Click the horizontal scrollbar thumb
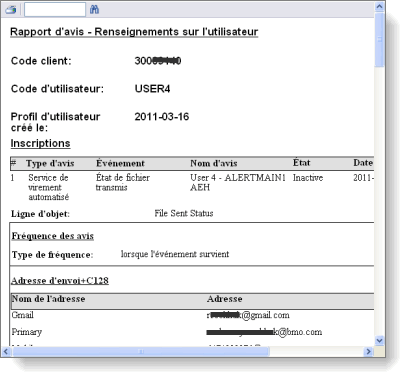412x384 pixels. click(x=141, y=351)
